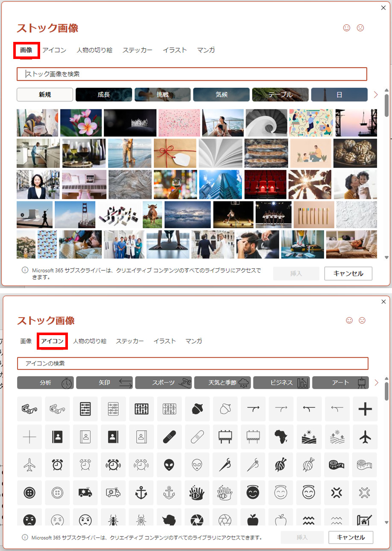Open ステッカー tab in upper dialog
This screenshot has width=392, height=551.
(137, 50)
